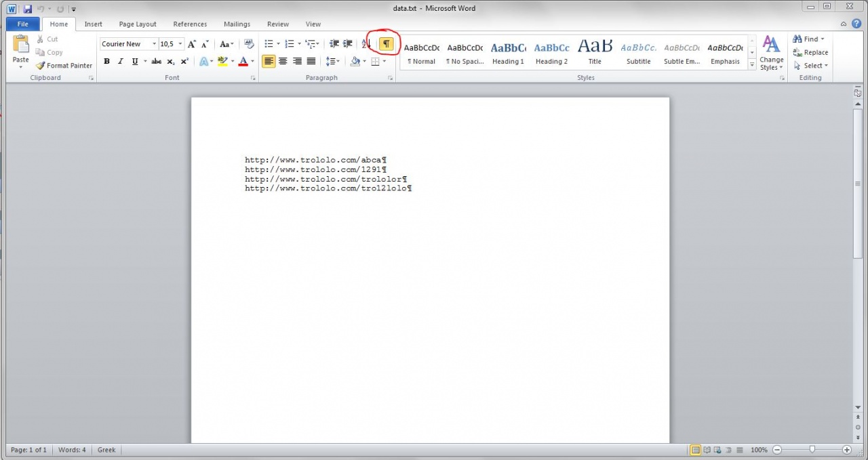Switch to Web Layout view

coord(717,450)
